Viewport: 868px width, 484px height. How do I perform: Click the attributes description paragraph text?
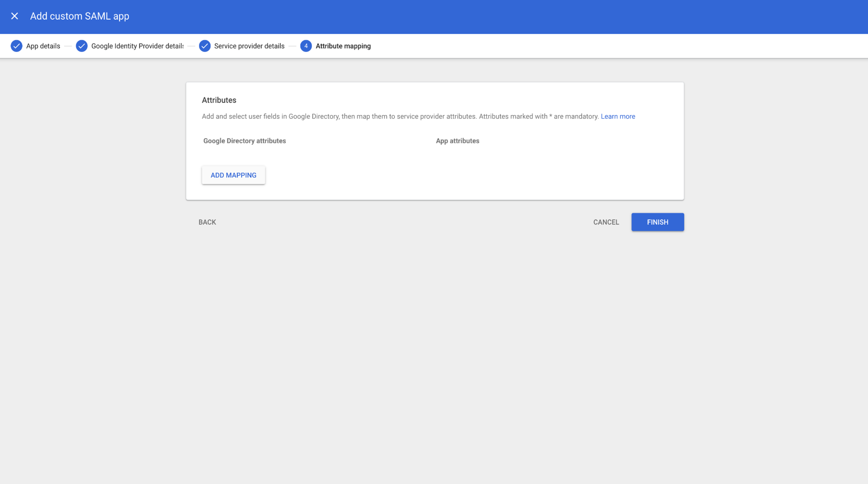pos(400,117)
